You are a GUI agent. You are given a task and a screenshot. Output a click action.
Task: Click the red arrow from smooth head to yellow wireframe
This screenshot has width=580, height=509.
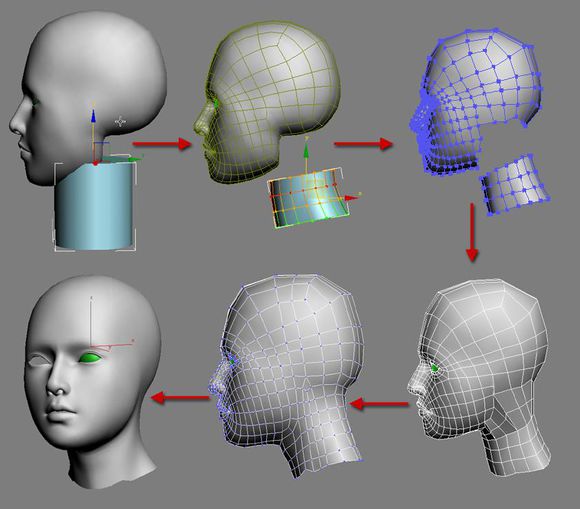point(162,144)
